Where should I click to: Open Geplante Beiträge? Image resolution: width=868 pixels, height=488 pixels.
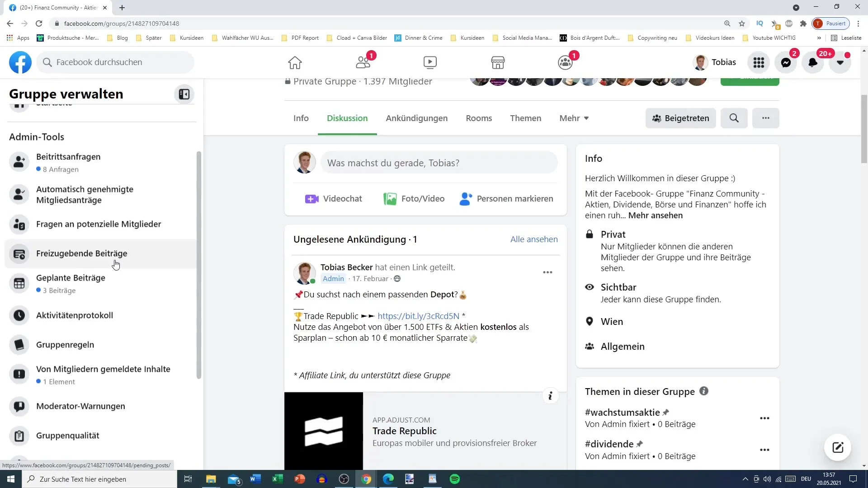[x=100, y=283]
